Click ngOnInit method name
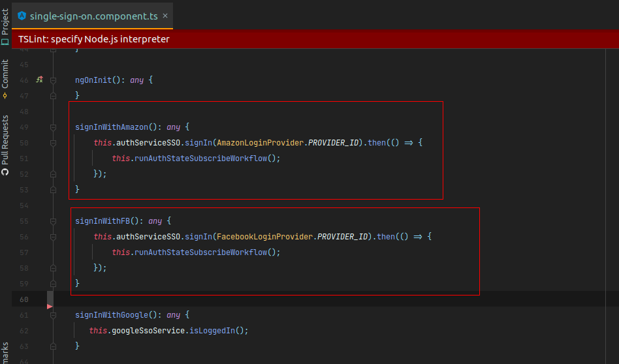Viewport: 619px width, 364px height. point(93,80)
